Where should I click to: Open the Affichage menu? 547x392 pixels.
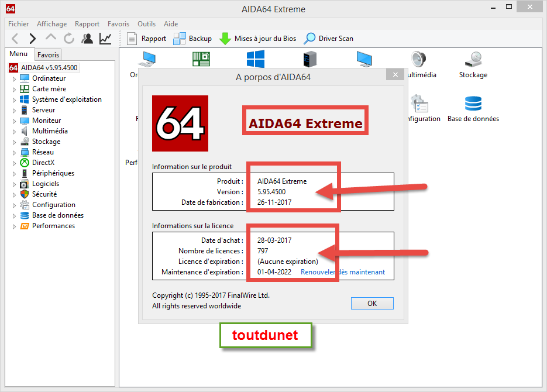[x=51, y=24]
